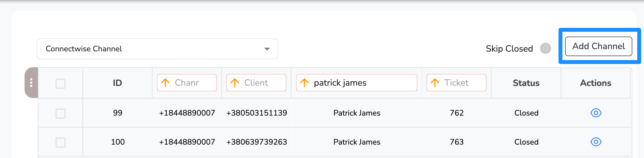
Task: Click the ID column header
Action: [117, 83]
